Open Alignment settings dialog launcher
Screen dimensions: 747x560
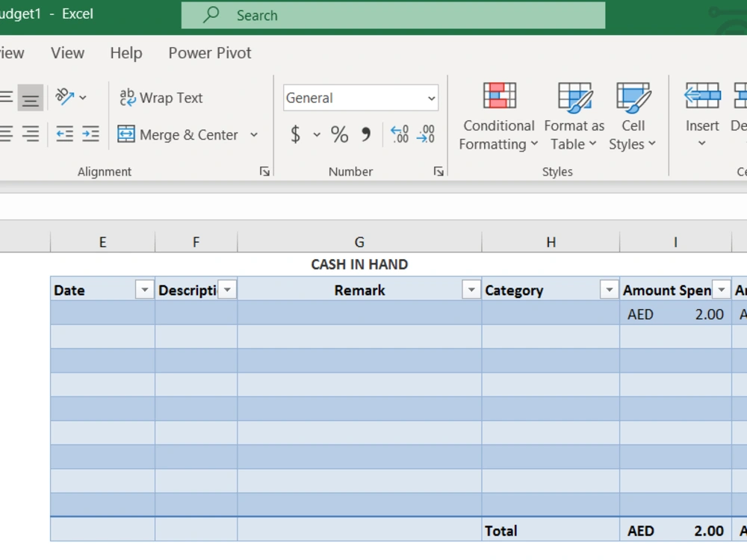pos(264,172)
